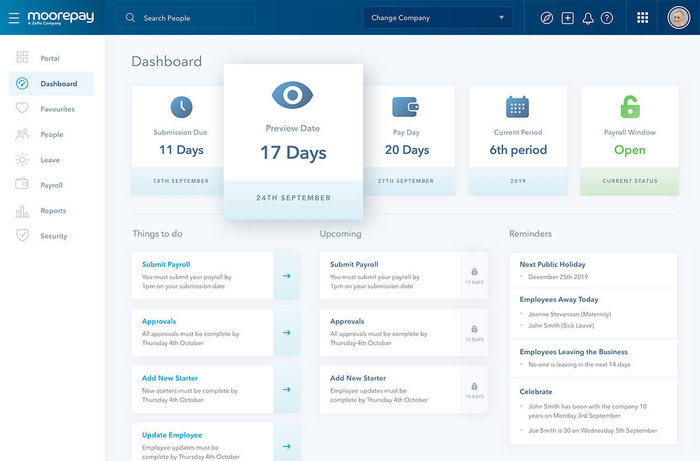Click the Submit Payroll to-do link
This screenshot has width=700, height=461.
[x=166, y=264]
